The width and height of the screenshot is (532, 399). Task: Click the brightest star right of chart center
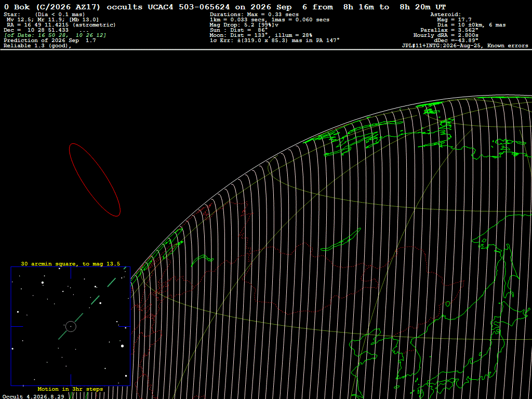point(122,346)
